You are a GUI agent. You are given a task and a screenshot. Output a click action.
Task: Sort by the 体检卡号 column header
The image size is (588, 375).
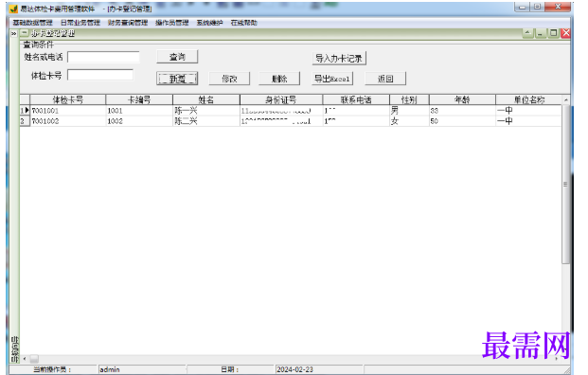(x=68, y=99)
